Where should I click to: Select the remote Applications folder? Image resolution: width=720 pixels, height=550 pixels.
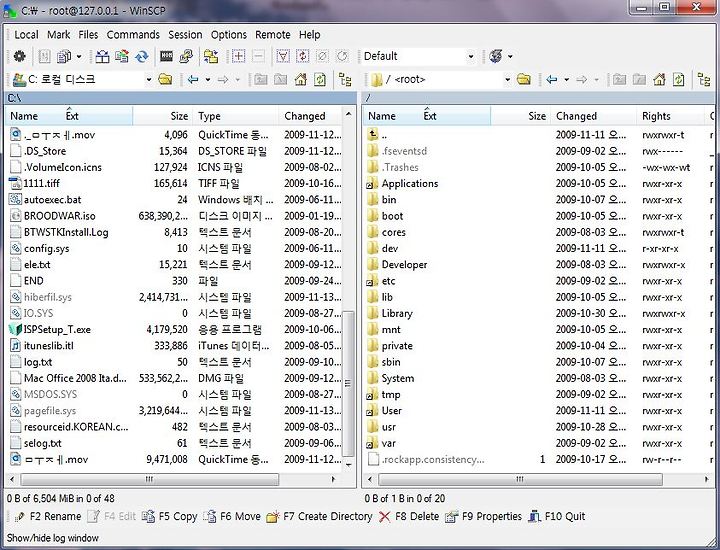(410, 184)
